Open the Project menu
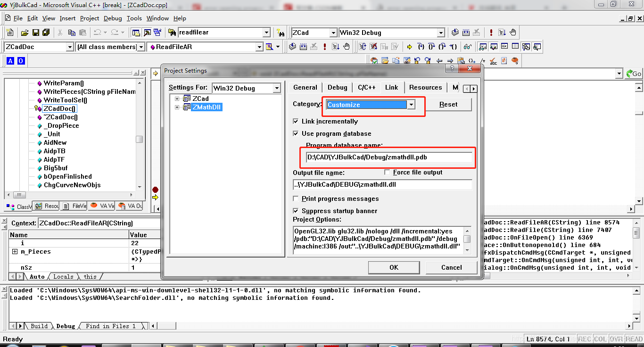 (x=90, y=18)
